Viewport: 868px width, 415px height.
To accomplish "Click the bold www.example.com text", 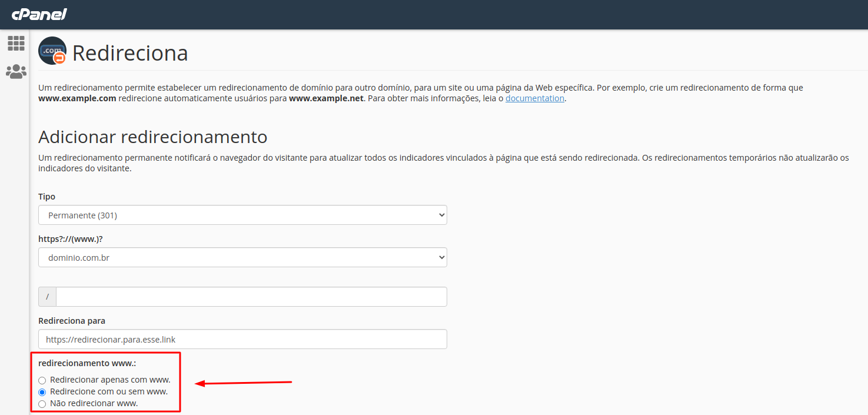I will (x=77, y=98).
